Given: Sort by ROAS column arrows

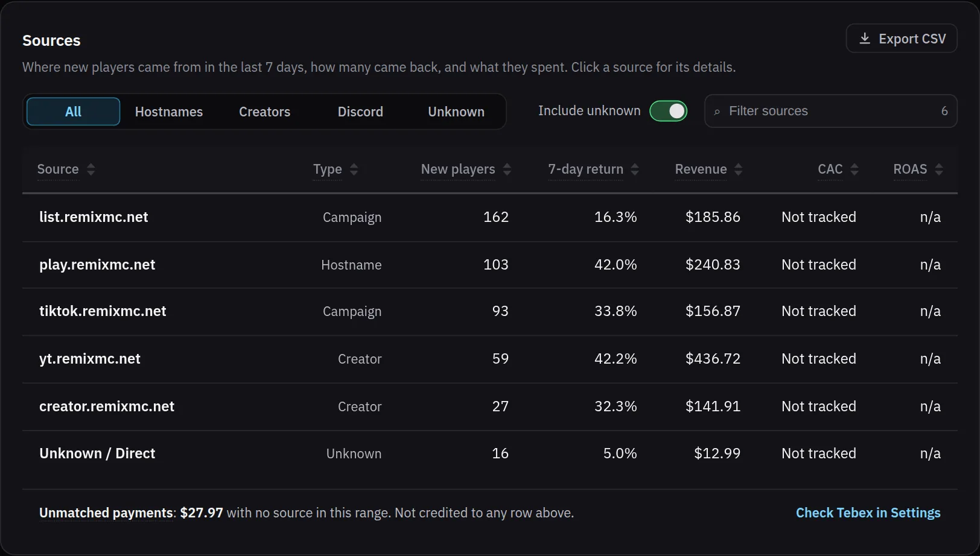Looking at the screenshot, I should [x=939, y=169].
